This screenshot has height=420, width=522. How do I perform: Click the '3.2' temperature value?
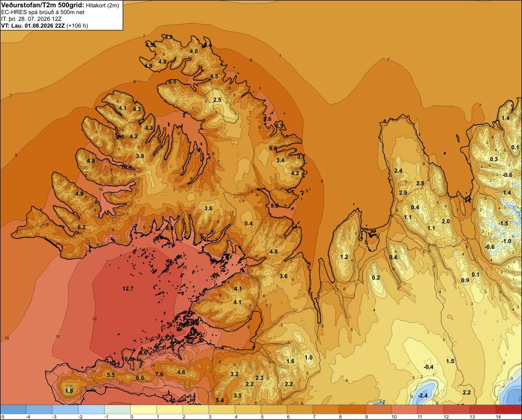[234, 374]
